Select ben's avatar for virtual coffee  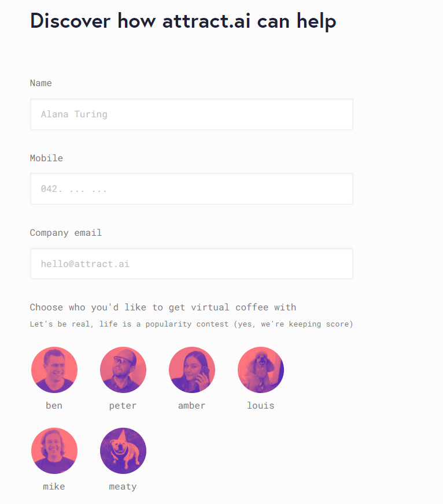[x=54, y=369]
